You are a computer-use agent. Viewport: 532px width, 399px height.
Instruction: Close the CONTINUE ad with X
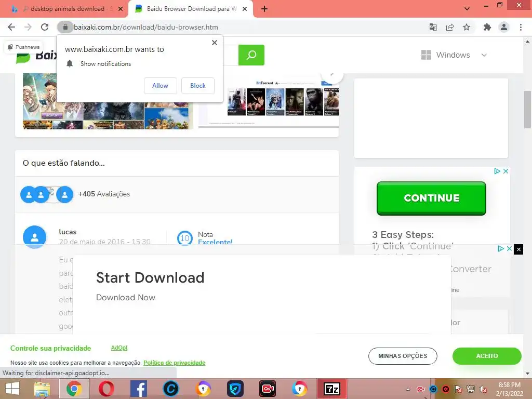click(506, 171)
